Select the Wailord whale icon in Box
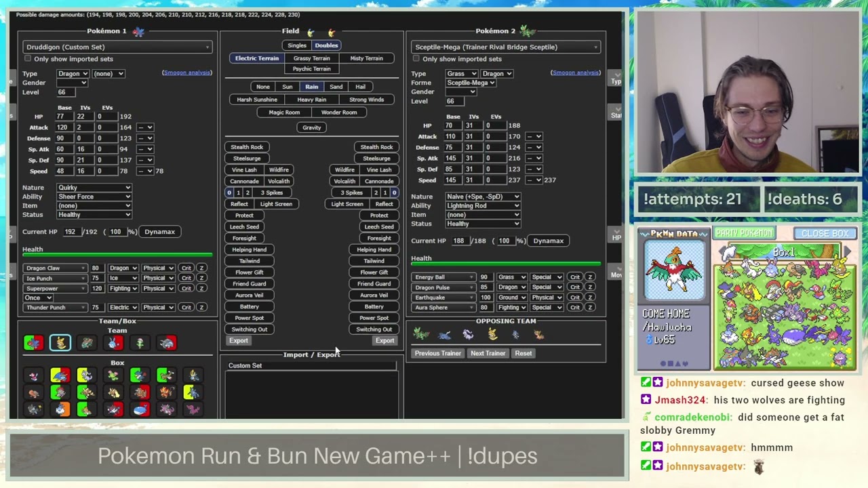The image size is (868, 488). (x=140, y=409)
